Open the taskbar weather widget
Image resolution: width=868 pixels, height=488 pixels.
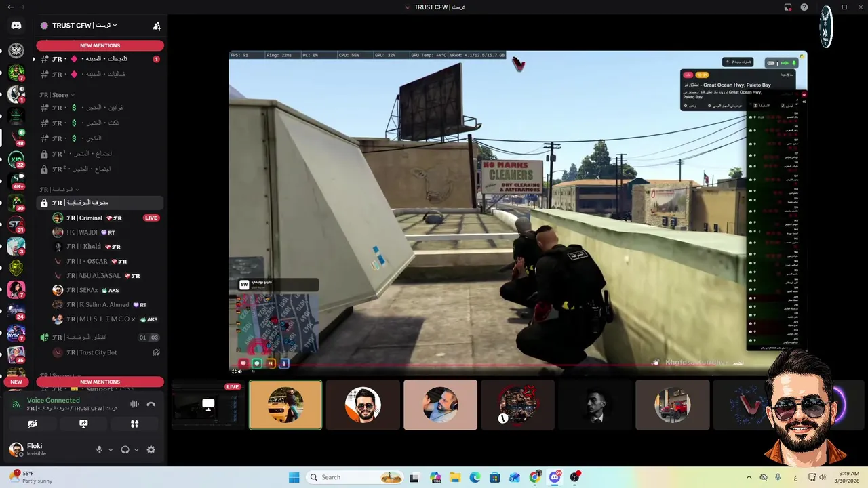(x=31, y=477)
